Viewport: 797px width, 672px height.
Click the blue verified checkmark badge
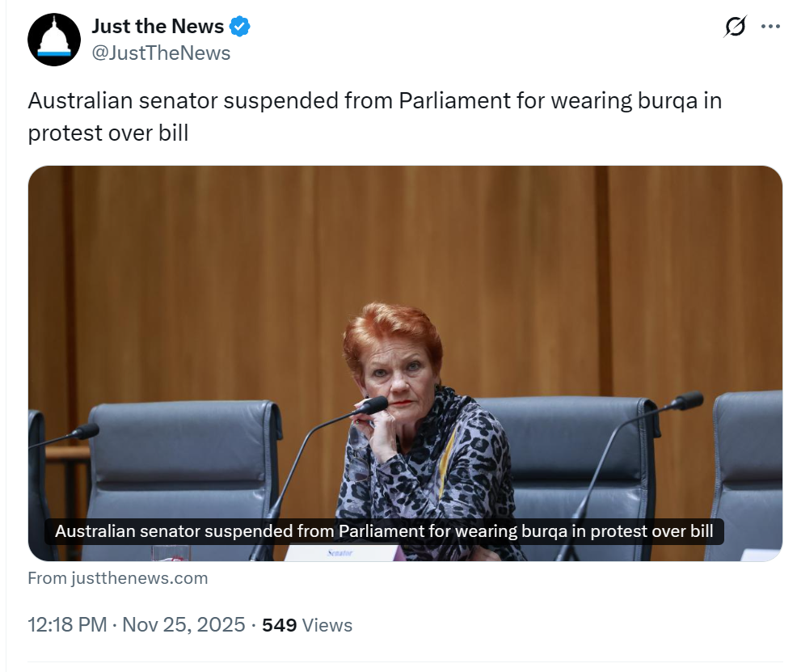(239, 27)
